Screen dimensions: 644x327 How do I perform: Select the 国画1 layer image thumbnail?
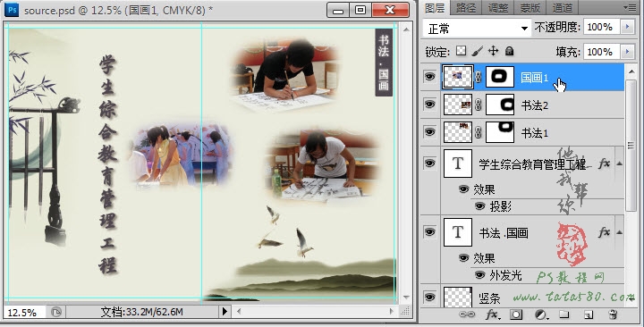[458, 77]
